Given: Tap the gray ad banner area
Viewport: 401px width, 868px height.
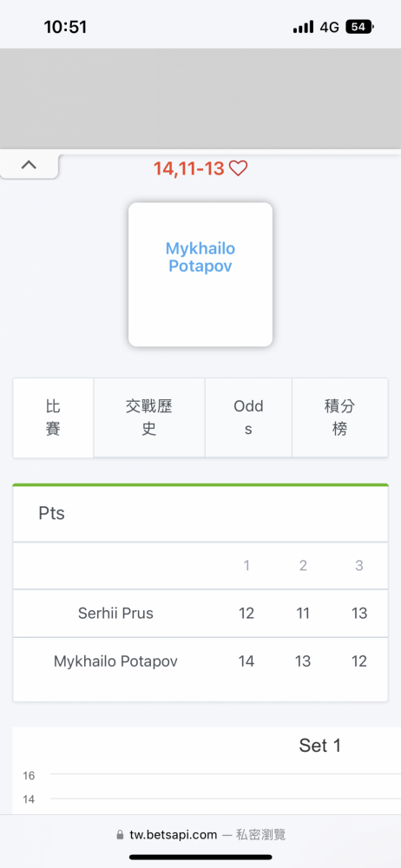Looking at the screenshot, I should [200, 99].
